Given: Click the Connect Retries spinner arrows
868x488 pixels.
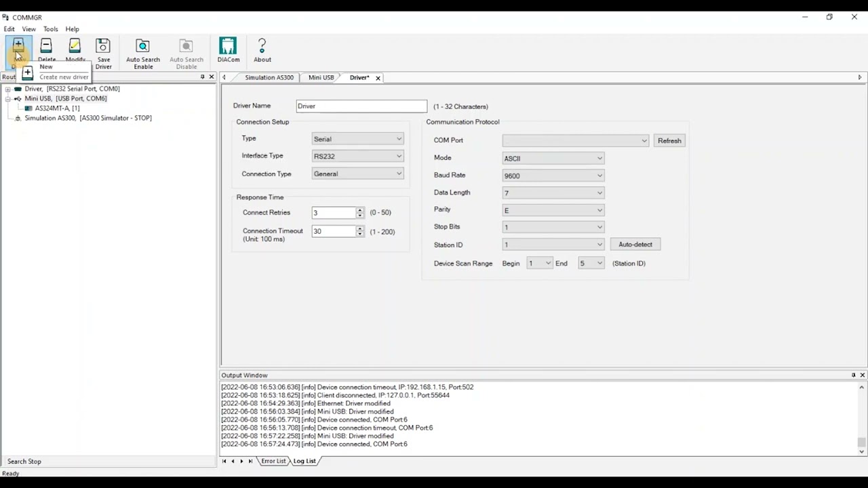Looking at the screenshot, I should [x=360, y=213].
